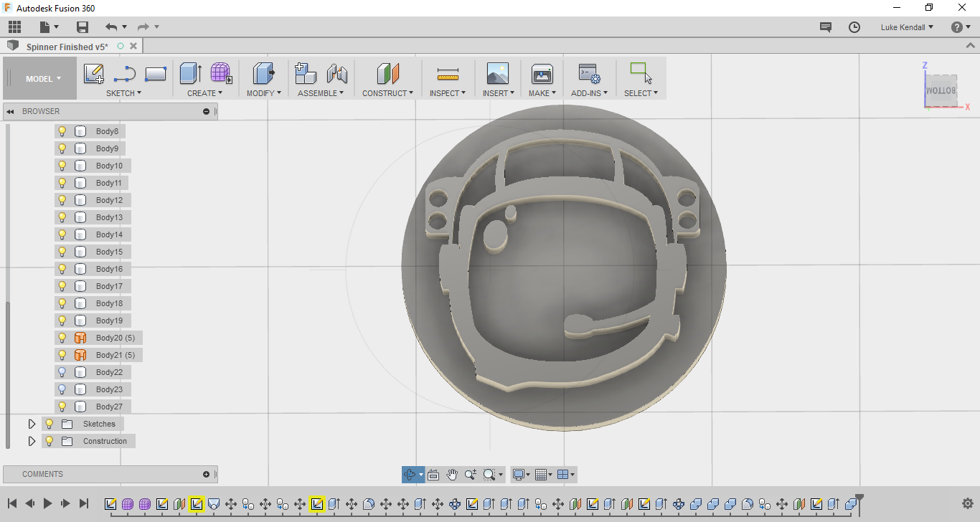Toggle visibility of Body8
The height and width of the screenshot is (522, 980).
62,131
